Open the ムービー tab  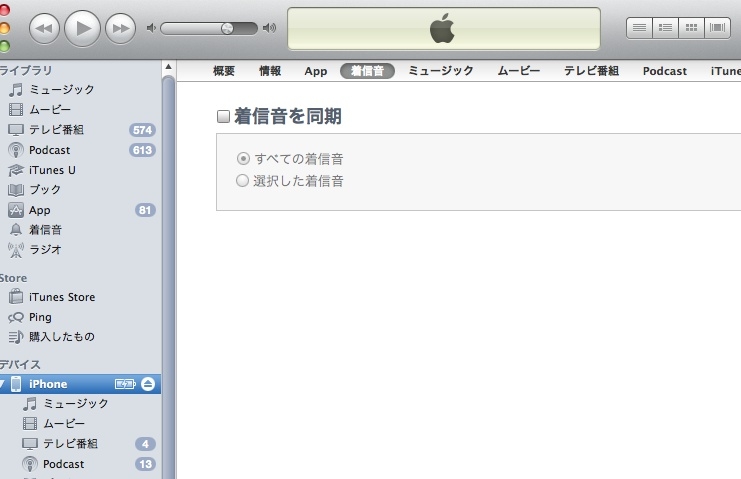click(518, 71)
